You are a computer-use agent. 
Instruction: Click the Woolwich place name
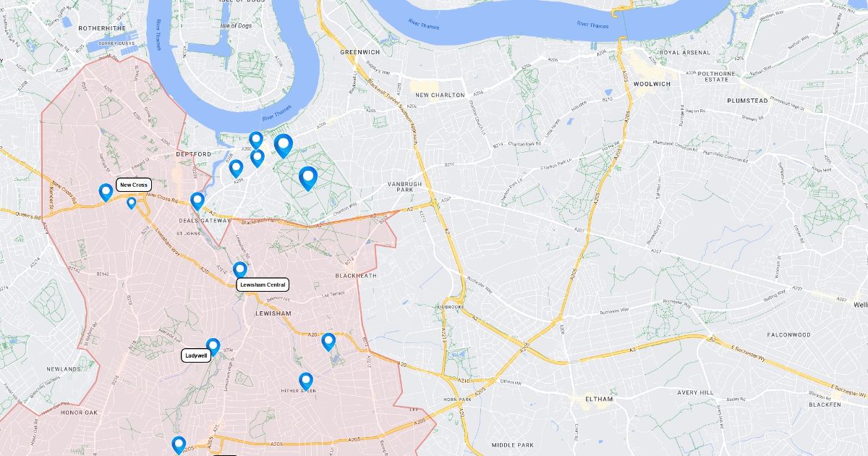652,84
